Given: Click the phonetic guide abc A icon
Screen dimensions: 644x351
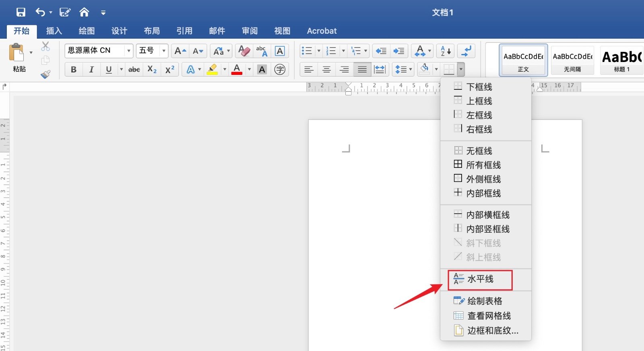Looking at the screenshot, I should tap(262, 51).
